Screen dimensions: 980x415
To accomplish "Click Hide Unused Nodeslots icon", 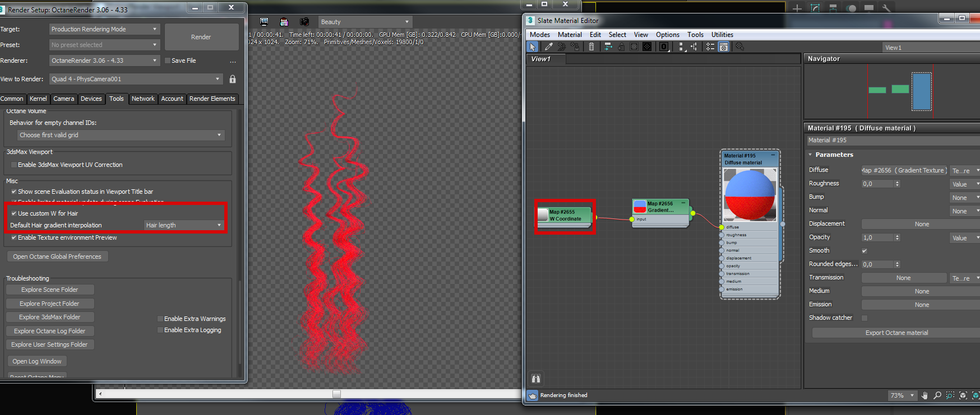I will point(621,47).
